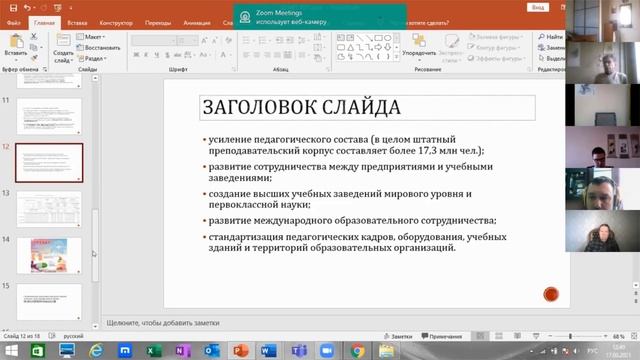640x360 pixels.
Task: Open the Макет layout dropdown
Action: pyautogui.click(x=91, y=37)
